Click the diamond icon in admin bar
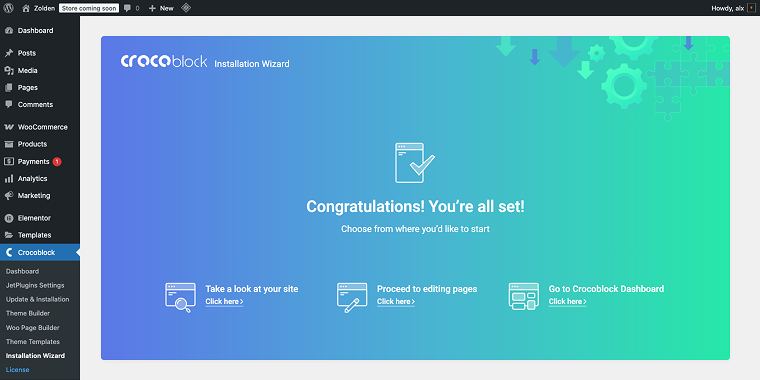This screenshot has height=380, width=760. pyautogui.click(x=186, y=8)
